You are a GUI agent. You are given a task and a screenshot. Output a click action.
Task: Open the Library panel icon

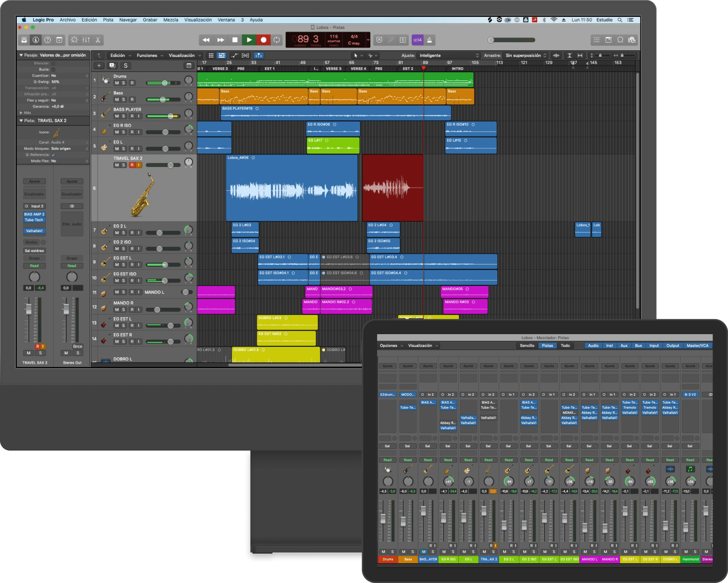coord(24,40)
